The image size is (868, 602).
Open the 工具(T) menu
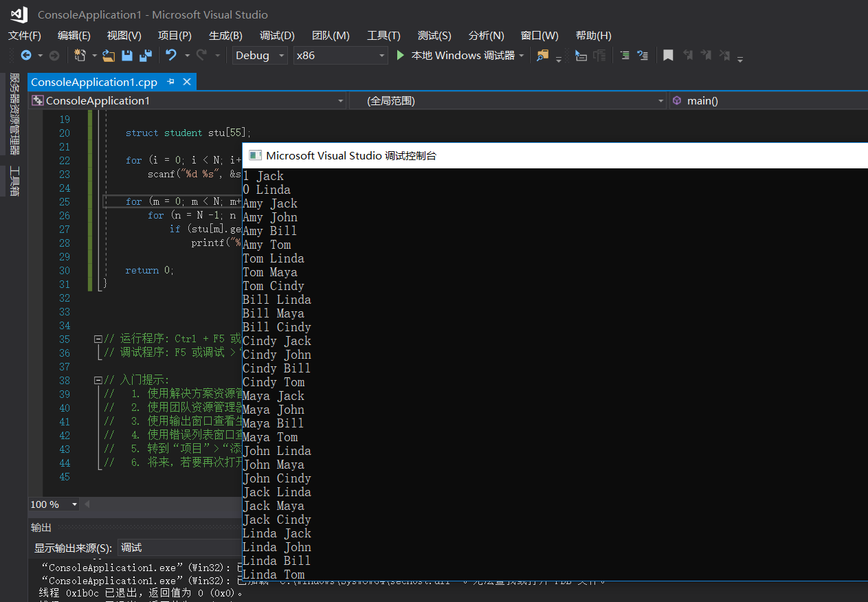coord(383,36)
